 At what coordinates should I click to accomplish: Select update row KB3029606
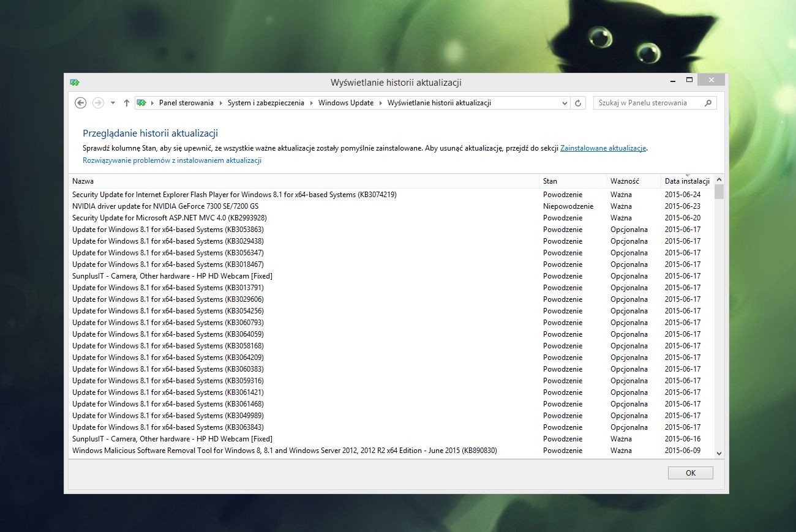coord(391,299)
